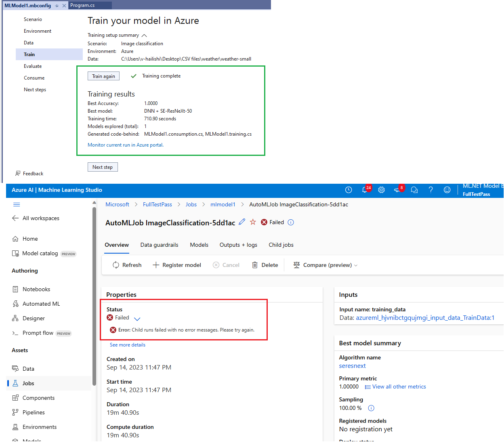
Task: Open the notifications bell
Action: click(x=365, y=189)
